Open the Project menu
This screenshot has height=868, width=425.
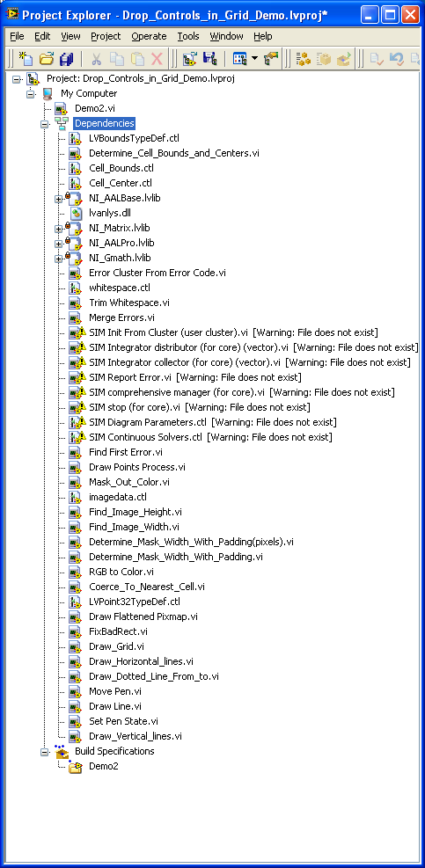[x=106, y=37]
